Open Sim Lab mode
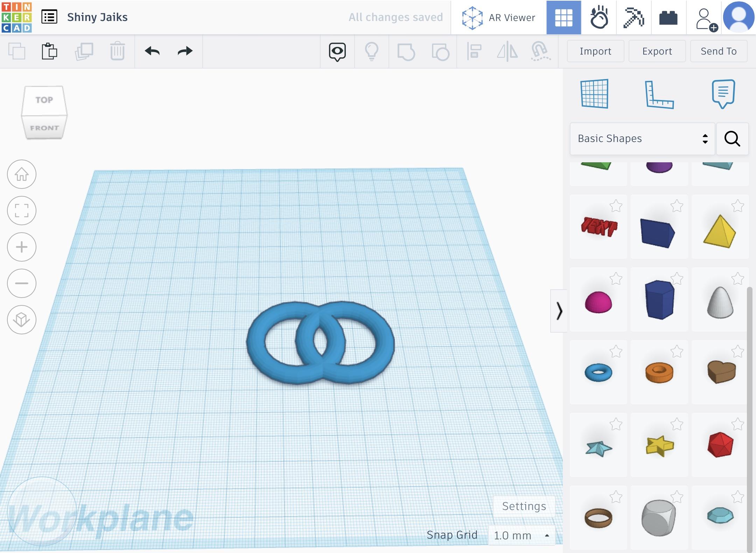This screenshot has width=756, height=553. point(599,17)
